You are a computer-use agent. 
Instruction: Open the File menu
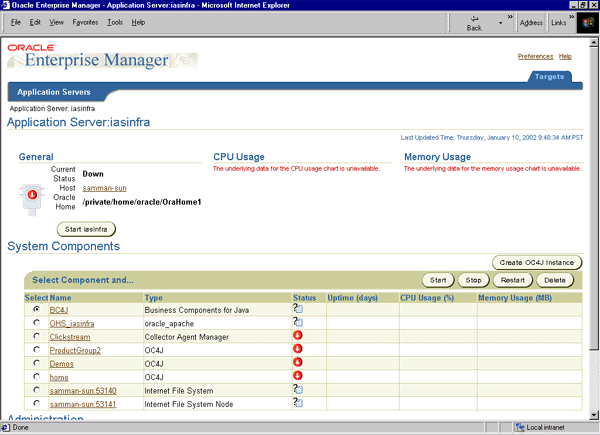tap(16, 23)
